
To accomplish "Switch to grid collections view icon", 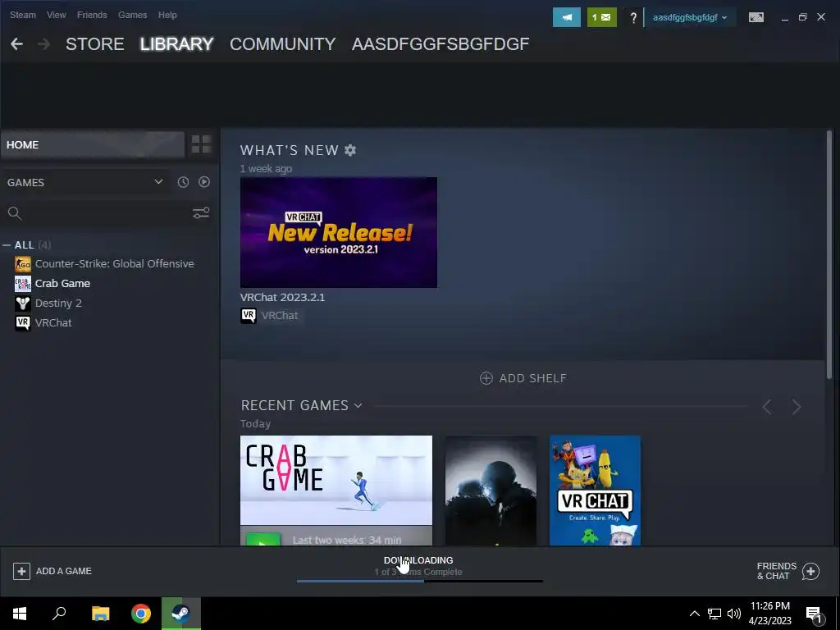I will [x=202, y=144].
